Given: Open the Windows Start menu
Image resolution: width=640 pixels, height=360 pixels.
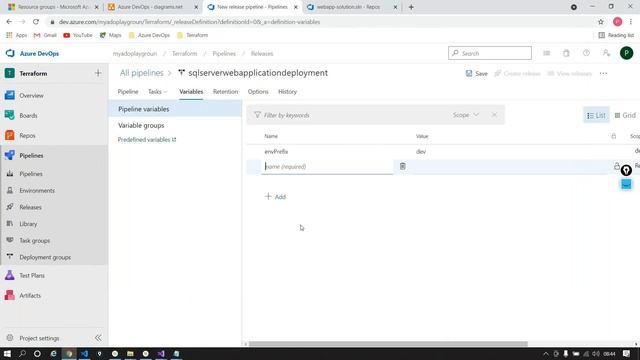Looking at the screenshot, I should [7, 353].
